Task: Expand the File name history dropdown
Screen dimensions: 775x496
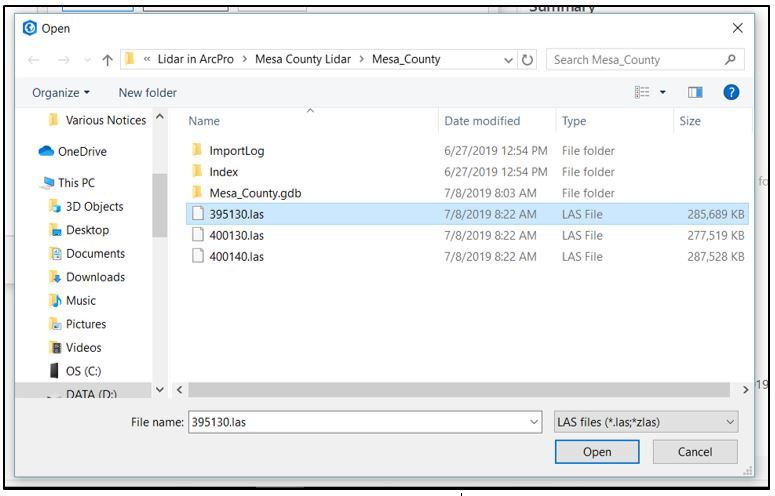Action: (534, 422)
